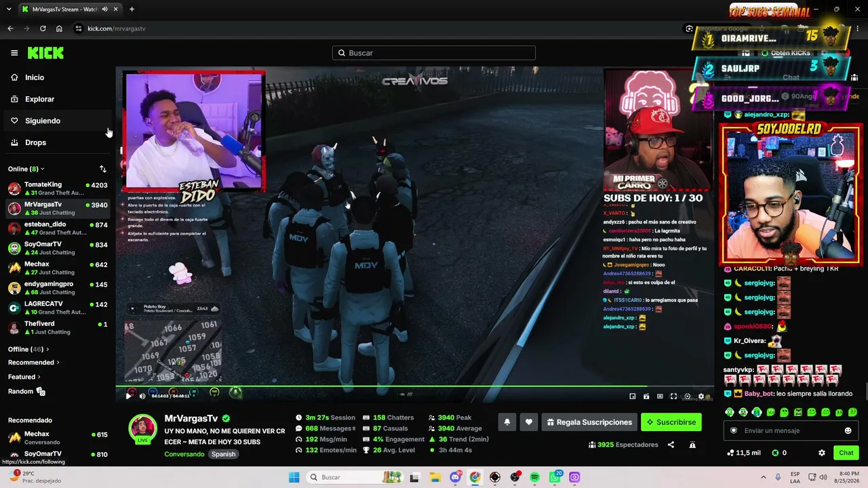Expand the Offline (46) section
This screenshot has width=868, height=488.
tap(28, 349)
